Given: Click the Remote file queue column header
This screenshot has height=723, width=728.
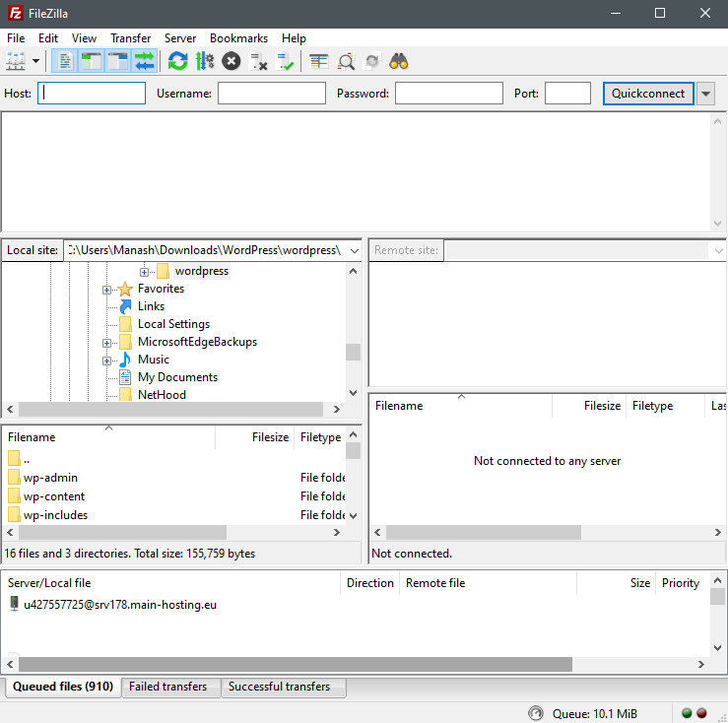Looking at the screenshot, I should click(488, 583).
